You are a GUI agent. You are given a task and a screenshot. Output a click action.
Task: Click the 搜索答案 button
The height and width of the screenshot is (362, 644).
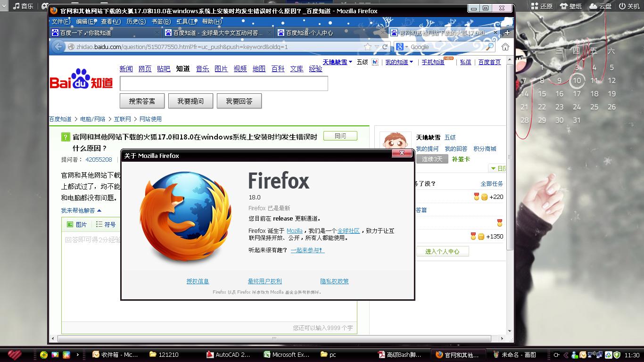(x=142, y=101)
